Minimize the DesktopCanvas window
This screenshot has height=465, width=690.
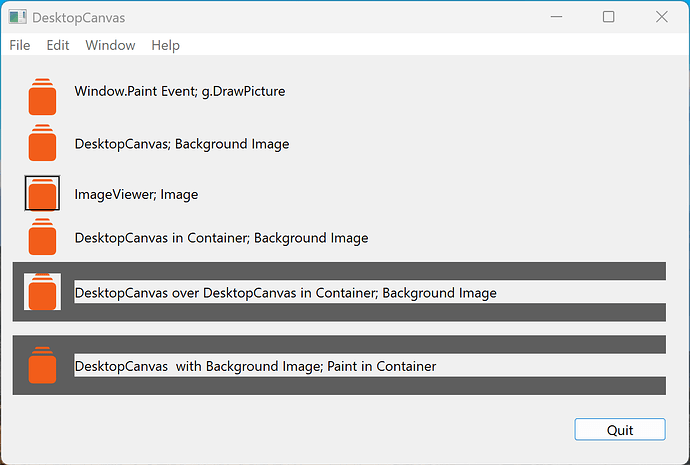(x=556, y=17)
